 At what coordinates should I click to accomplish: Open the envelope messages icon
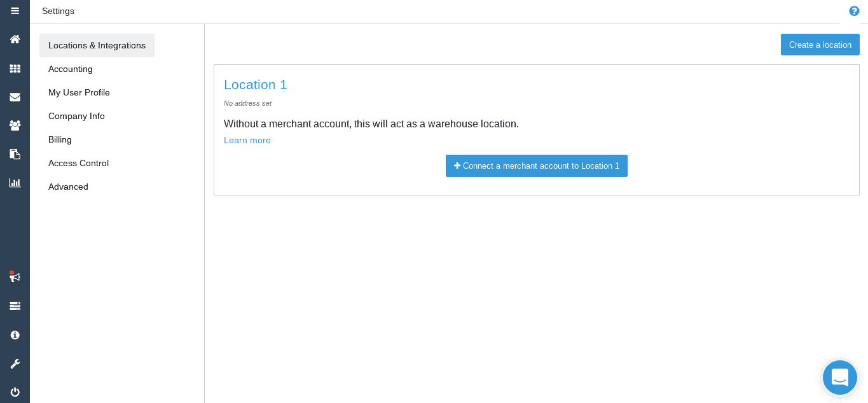[x=15, y=97]
